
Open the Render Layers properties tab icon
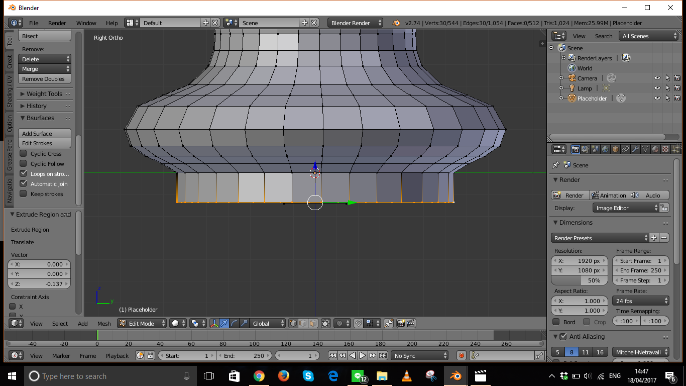(585, 150)
